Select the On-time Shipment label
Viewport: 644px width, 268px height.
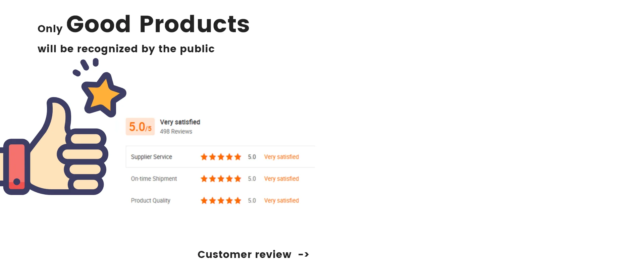(x=154, y=179)
